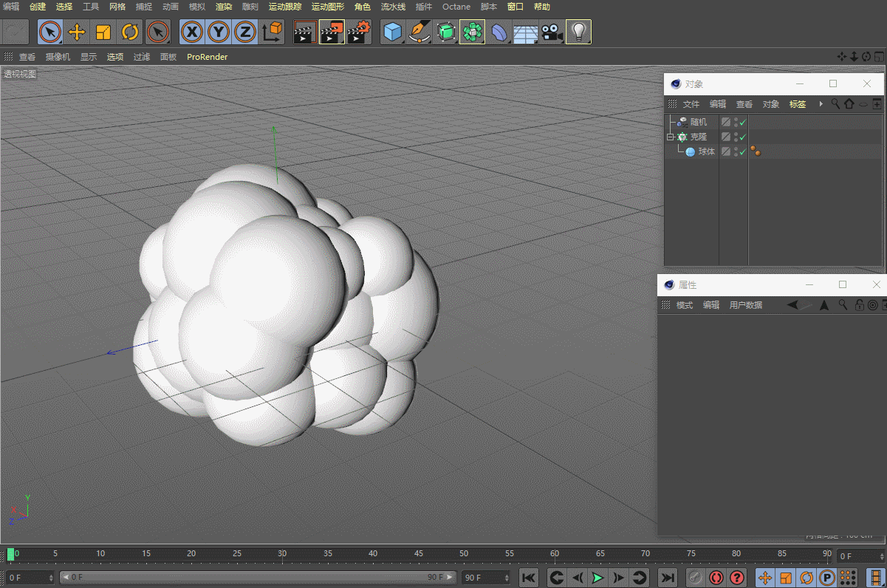Play the animation forward

point(598,578)
